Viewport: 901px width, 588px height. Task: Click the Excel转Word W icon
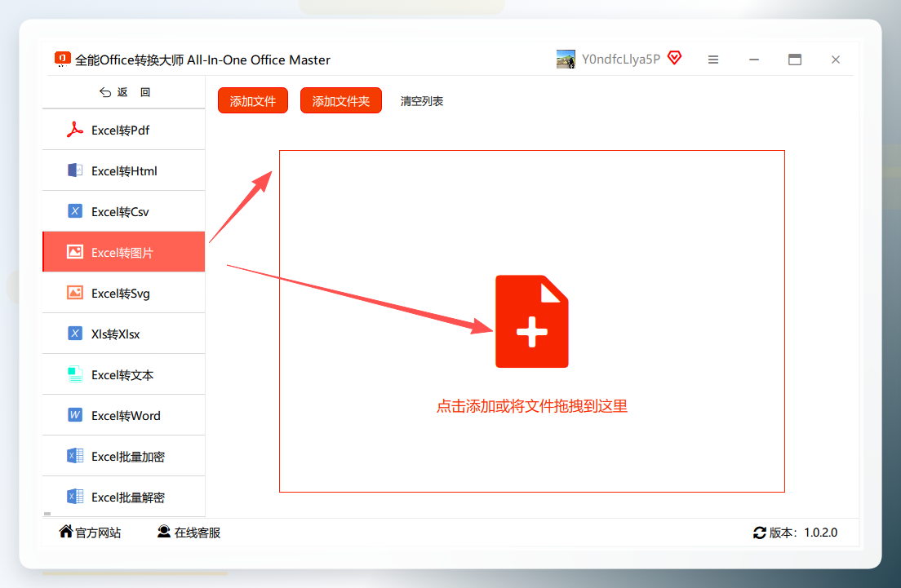pos(75,414)
